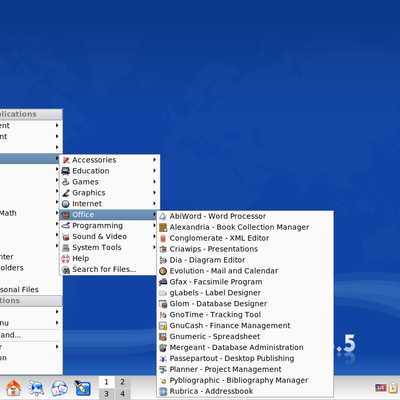Launch Gfax - Facsimile Program

click(x=245, y=282)
